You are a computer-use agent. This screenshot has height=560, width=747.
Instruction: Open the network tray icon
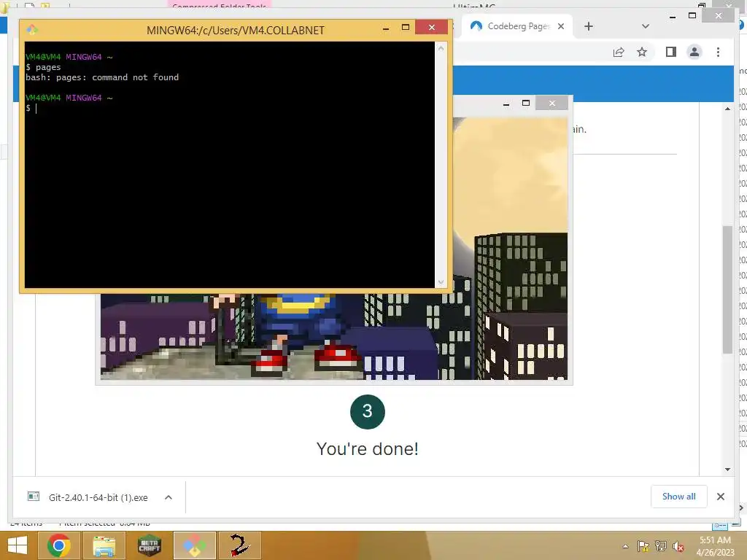point(661,546)
